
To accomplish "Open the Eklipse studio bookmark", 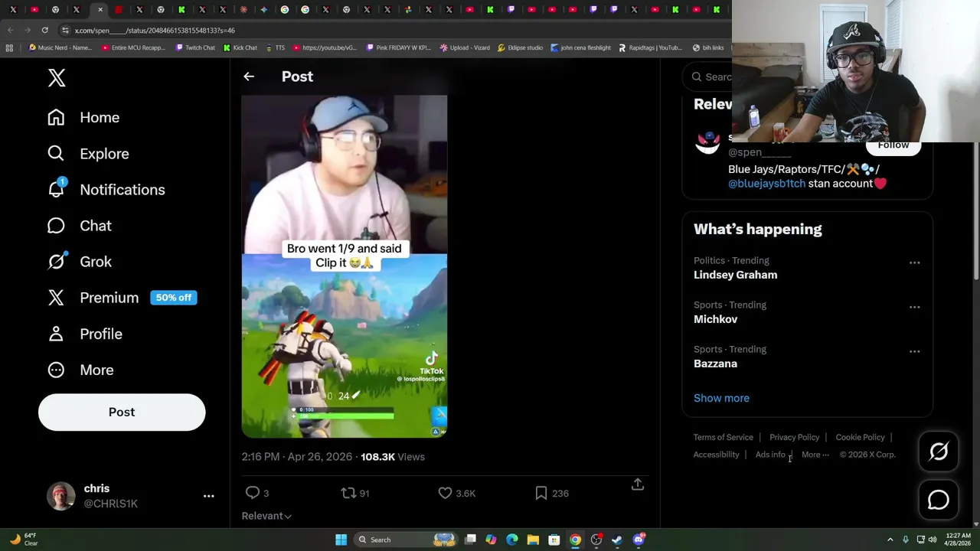I will (520, 47).
